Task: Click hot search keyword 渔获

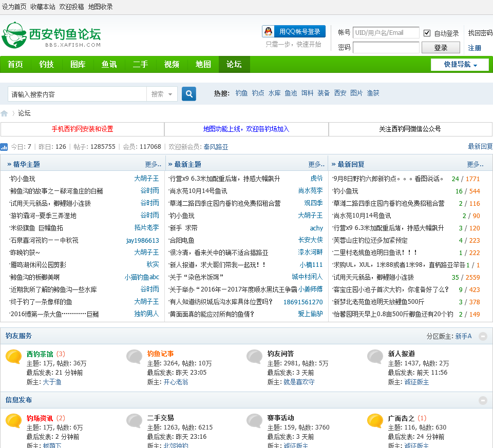Action: click(373, 93)
